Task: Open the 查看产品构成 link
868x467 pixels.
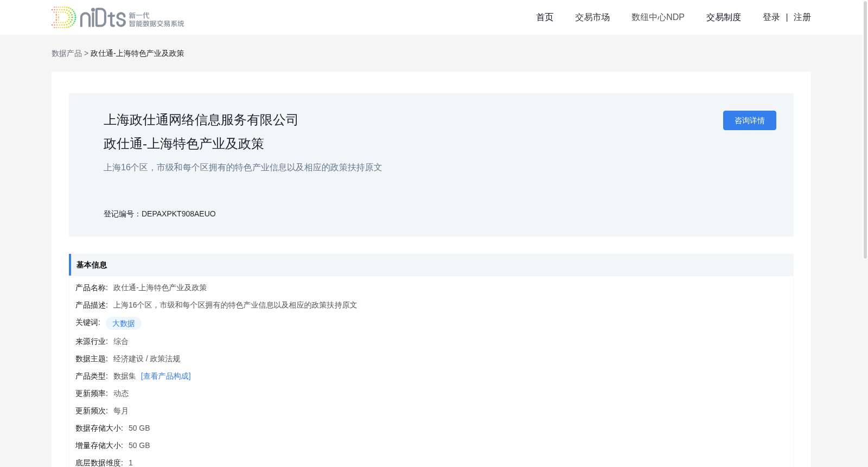Action: [166, 376]
